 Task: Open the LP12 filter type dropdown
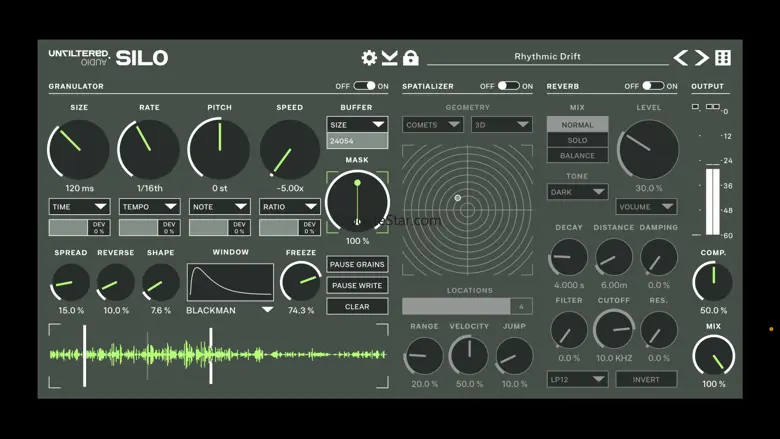click(x=577, y=380)
